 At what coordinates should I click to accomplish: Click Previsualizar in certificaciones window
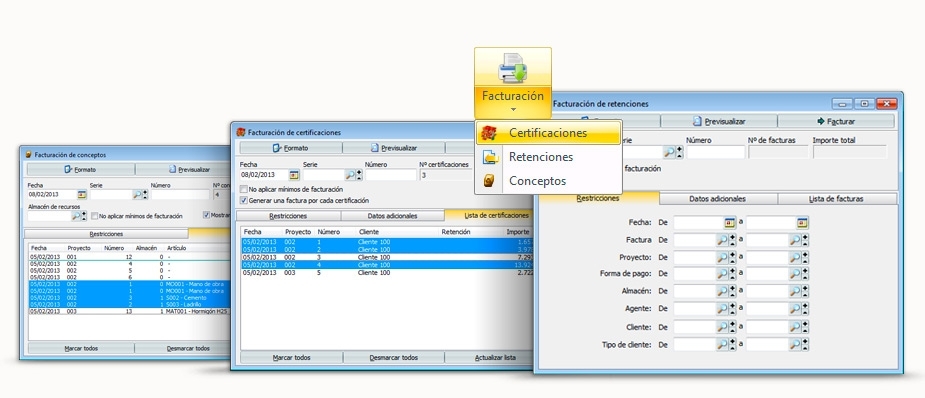[393, 148]
